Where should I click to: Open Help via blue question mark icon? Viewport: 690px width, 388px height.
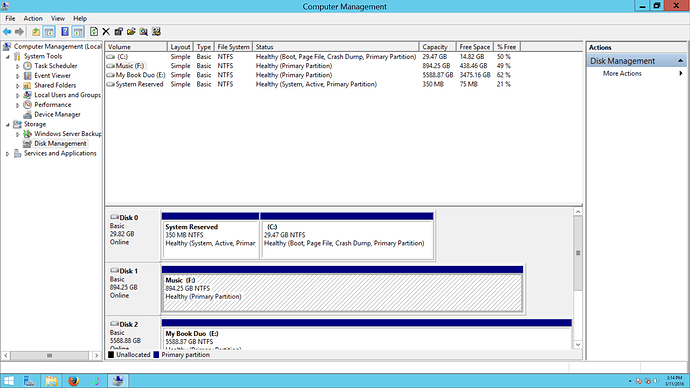(65, 32)
